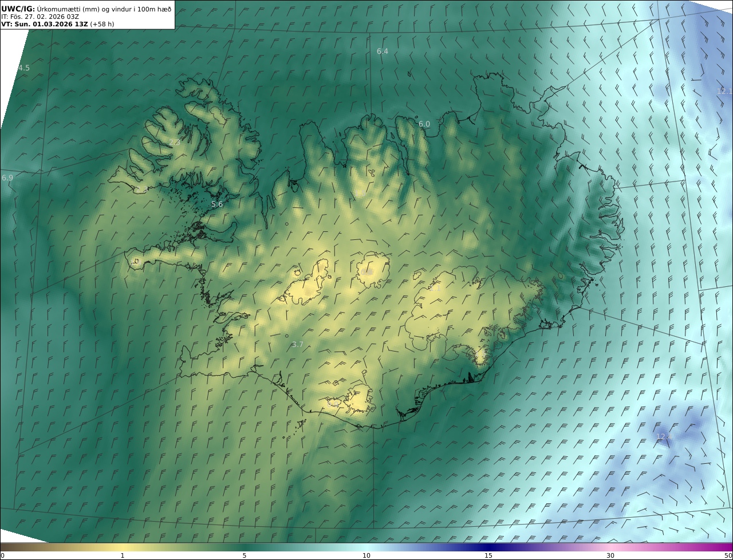This screenshot has width=733, height=560.
Task: Click the map value label 3.7
Action: point(297,345)
